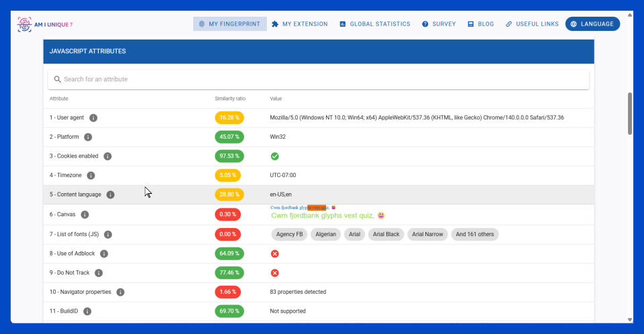Show info for Navigator properties
This screenshot has width=644, height=334.
[120, 292]
